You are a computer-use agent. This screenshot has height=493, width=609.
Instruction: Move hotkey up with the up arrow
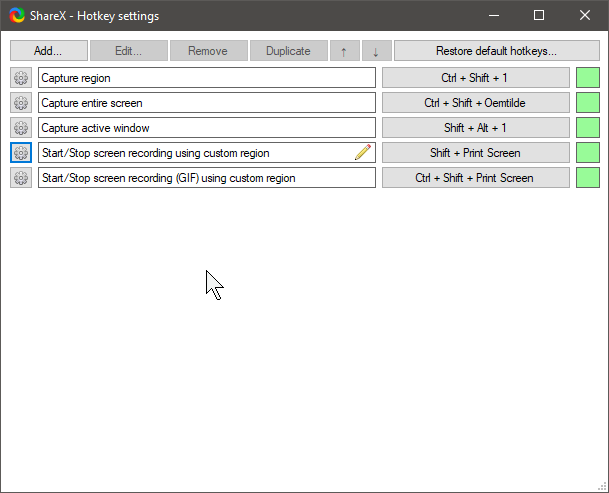point(344,51)
